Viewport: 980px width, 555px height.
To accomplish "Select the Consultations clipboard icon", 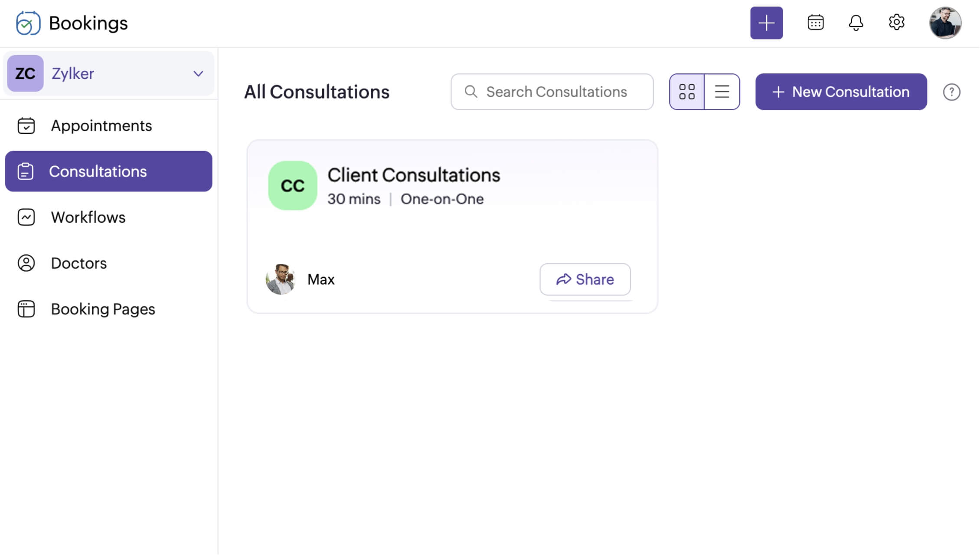I will 26,171.
